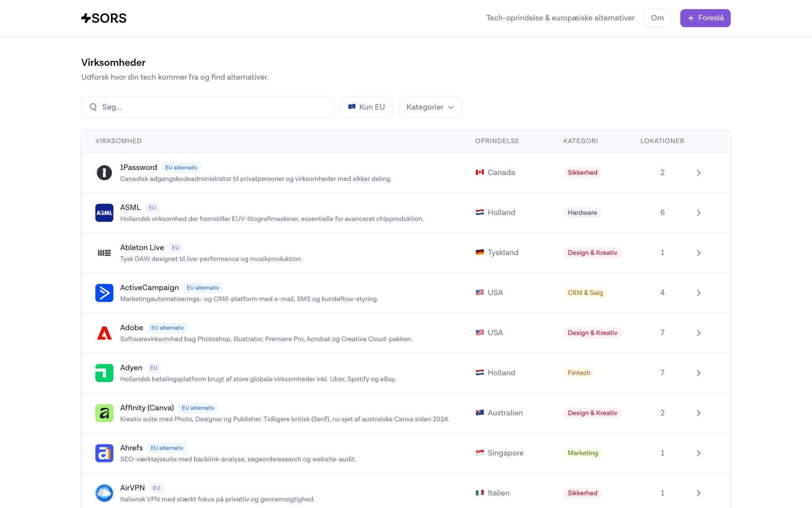The height and width of the screenshot is (508, 812).
Task: Click the Foreslå button
Action: pos(705,18)
